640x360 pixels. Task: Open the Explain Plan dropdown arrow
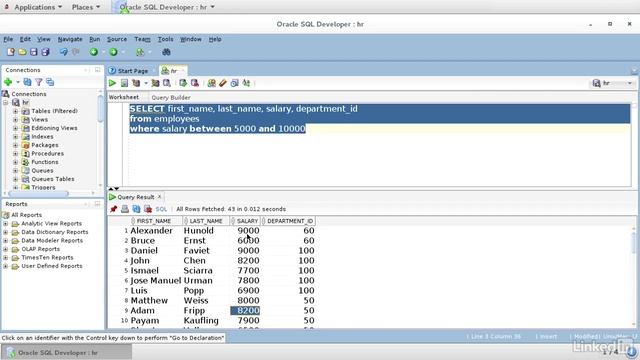[146, 83]
